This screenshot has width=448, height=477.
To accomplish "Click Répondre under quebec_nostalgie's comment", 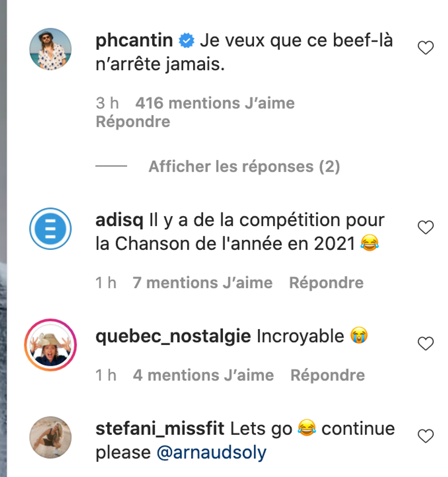I will (x=328, y=376).
